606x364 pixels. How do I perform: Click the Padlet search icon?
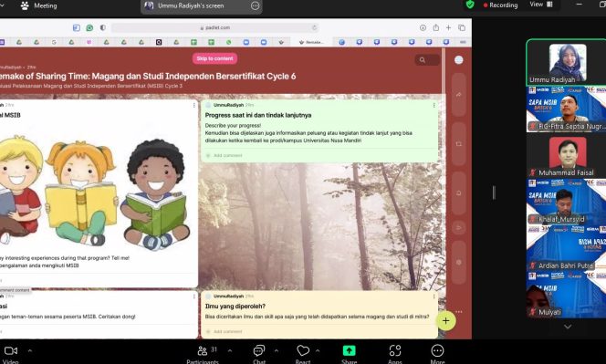tap(423, 60)
